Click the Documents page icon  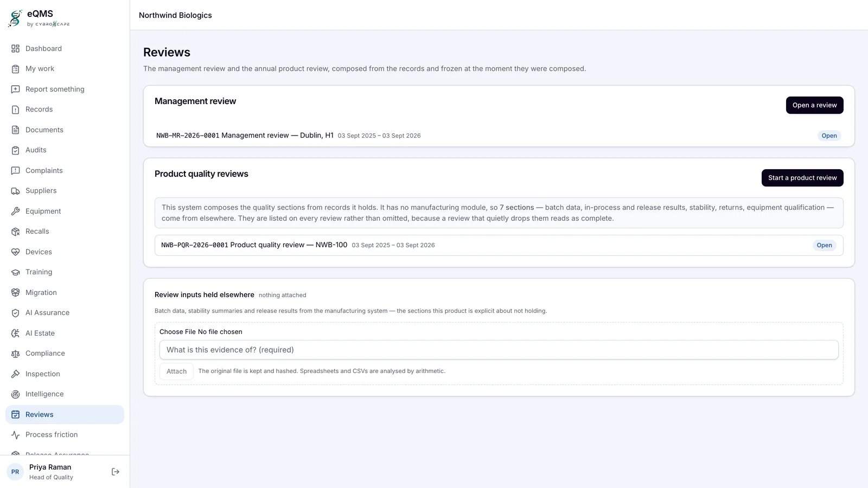point(15,130)
